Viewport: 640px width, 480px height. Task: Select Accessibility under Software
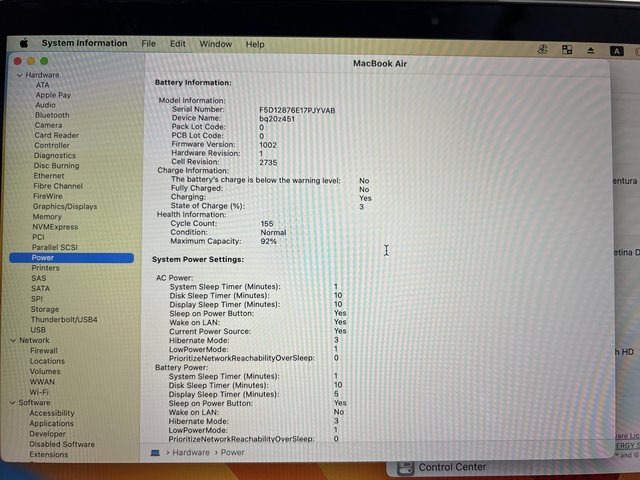(52, 413)
